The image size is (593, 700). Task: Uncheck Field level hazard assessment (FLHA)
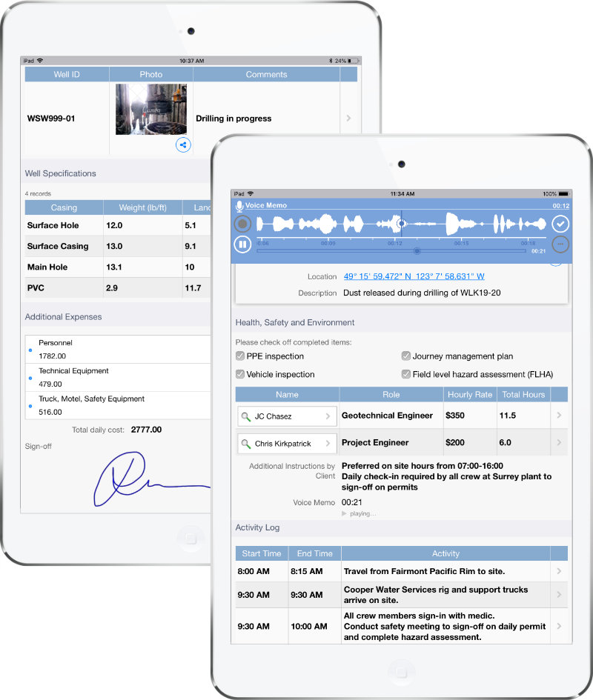click(x=406, y=375)
